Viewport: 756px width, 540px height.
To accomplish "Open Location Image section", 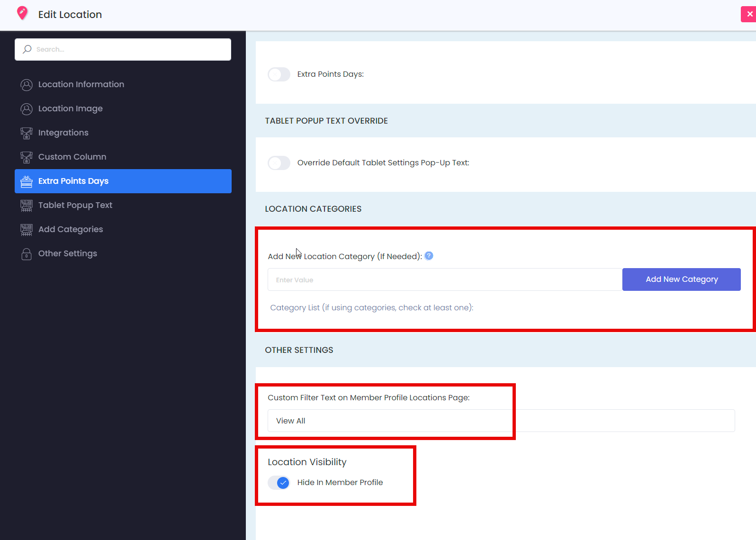I will (123, 108).
